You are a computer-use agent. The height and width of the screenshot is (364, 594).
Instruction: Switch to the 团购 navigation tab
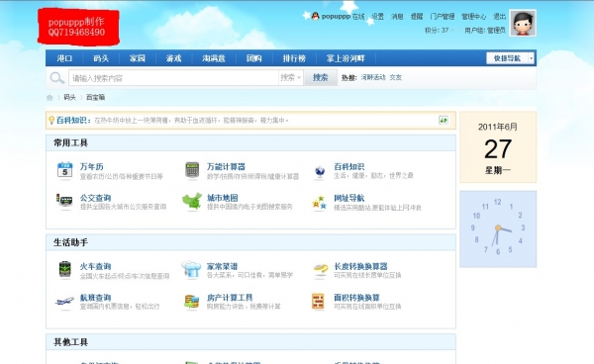point(253,58)
